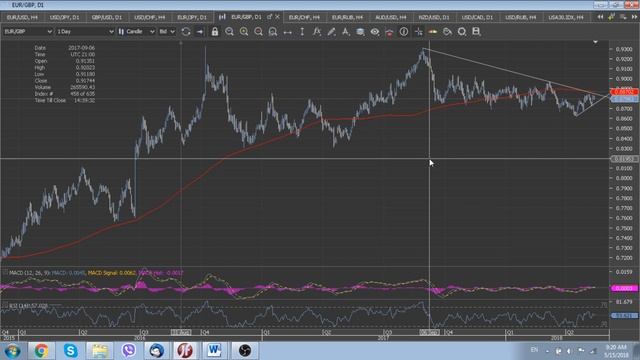Switch to the USD/RUB, H4 tab
The image size is (640, 360).
click(x=520, y=17)
